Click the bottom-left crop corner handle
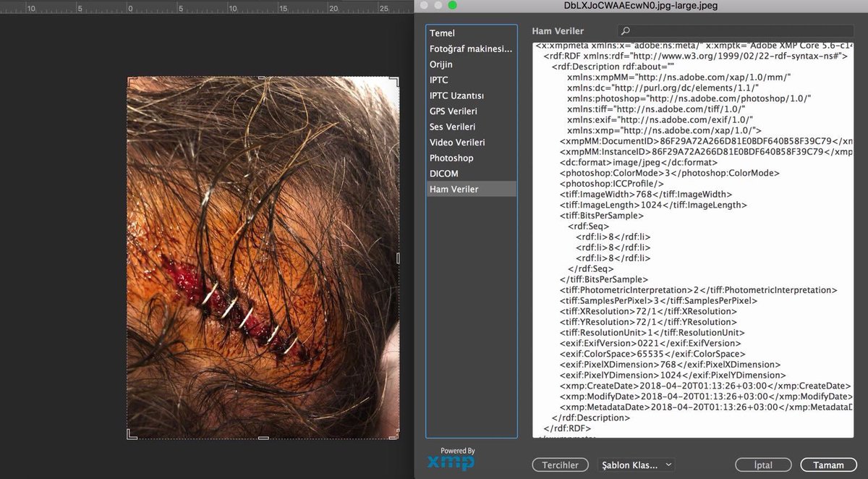This screenshot has height=479, width=868. [x=132, y=434]
